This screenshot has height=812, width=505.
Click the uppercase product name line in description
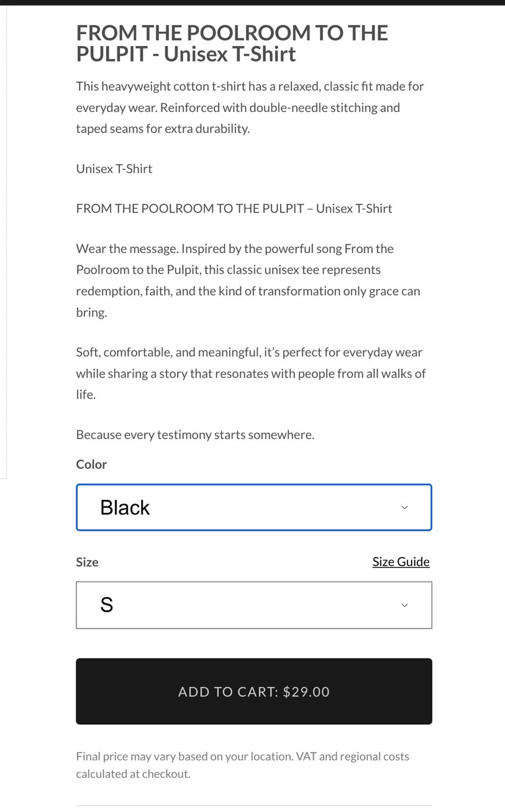point(234,208)
